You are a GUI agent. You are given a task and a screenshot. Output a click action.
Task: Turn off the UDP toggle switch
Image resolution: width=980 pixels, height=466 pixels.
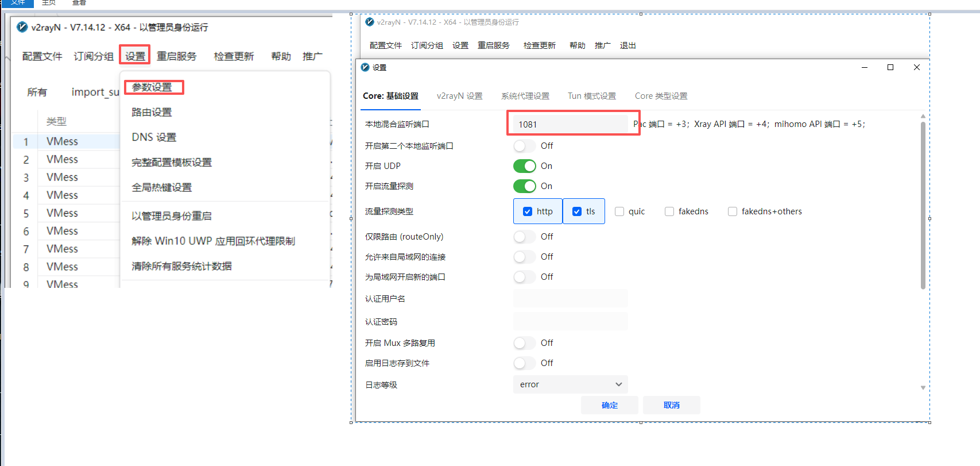[x=524, y=166]
